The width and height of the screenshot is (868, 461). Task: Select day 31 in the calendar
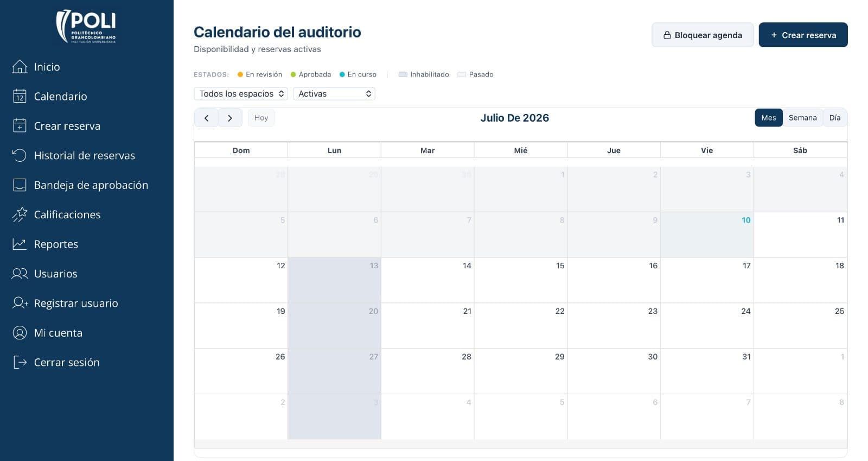707,371
